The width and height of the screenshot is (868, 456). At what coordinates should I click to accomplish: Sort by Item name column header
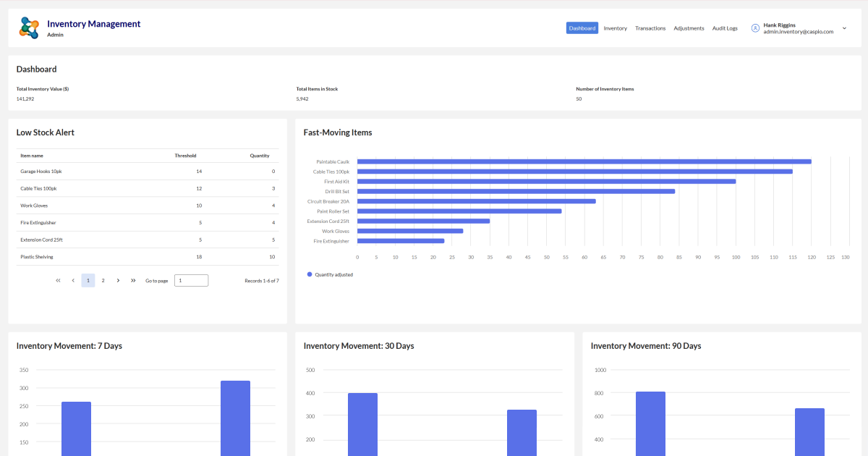coord(32,156)
